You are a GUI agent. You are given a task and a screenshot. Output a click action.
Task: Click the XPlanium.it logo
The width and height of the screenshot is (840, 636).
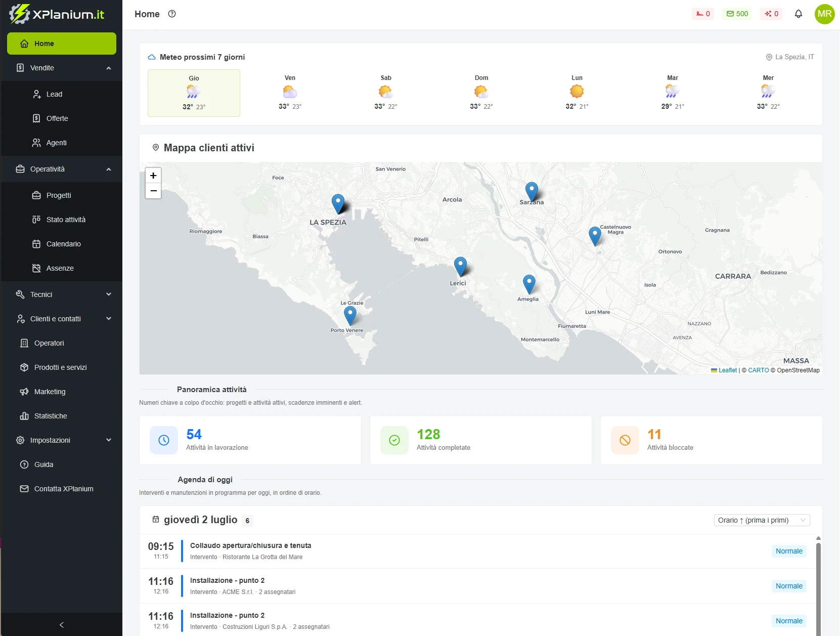pos(57,14)
